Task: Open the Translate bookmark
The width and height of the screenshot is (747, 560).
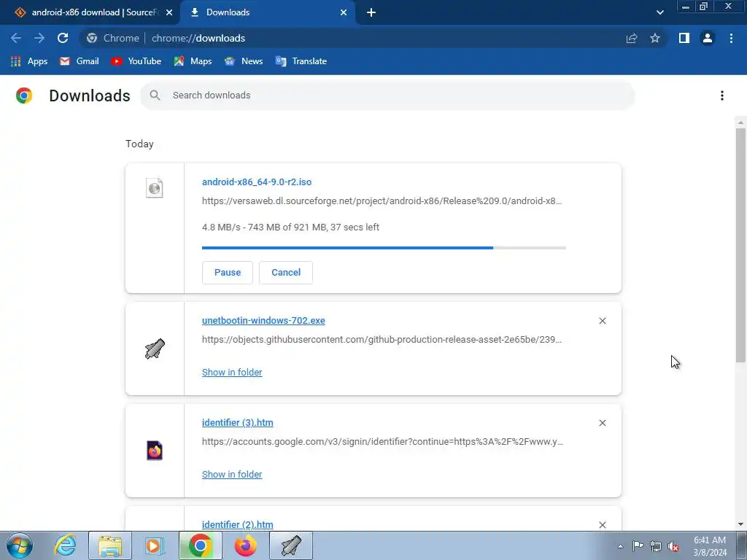Action: click(301, 61)
